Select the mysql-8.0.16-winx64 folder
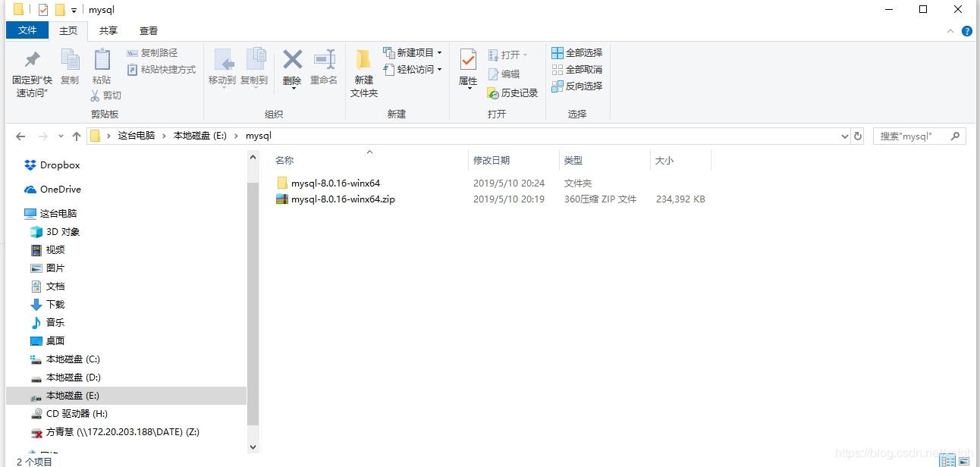980x467 pixels. click(x=335, y=183)
